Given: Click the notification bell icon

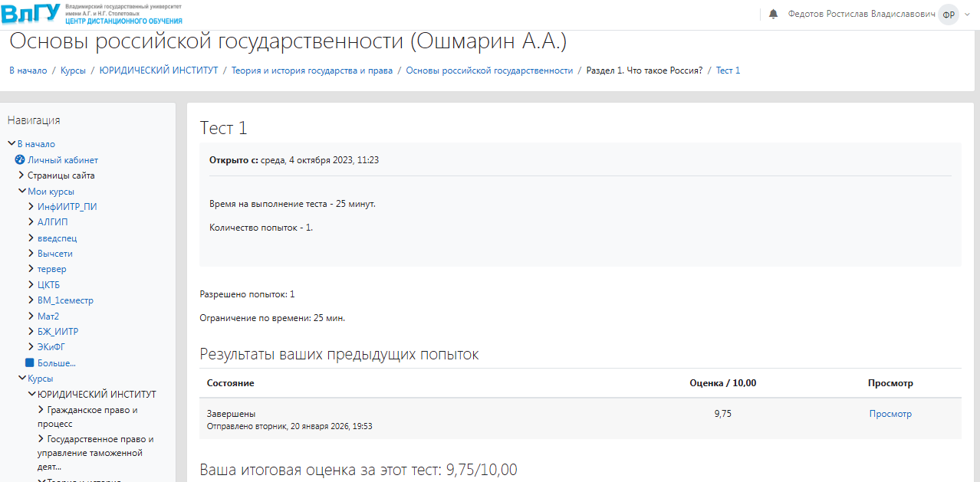Looking at the screenshot, I should coord(773,15).
